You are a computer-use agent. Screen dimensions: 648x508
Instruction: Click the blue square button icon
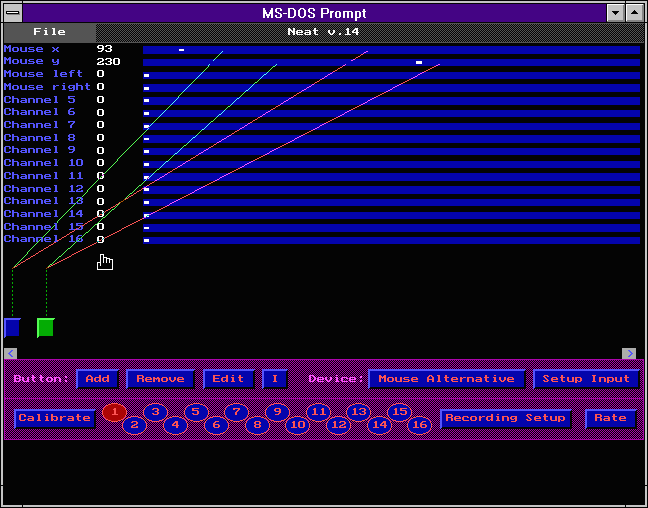coord(12,328)
